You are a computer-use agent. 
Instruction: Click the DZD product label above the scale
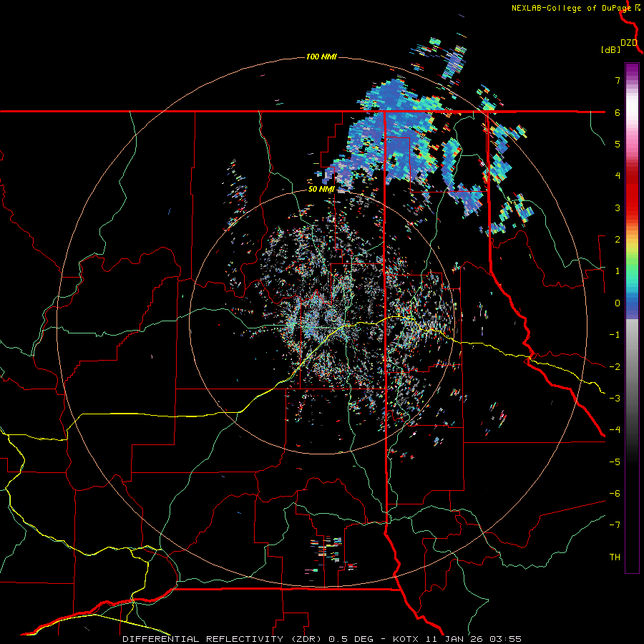(629, 43)
